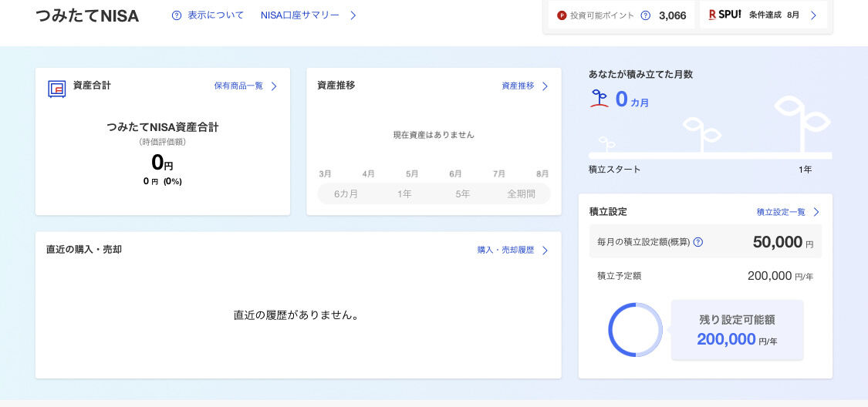Open the 表示について link

pyautogui.click(x=215, y=15)
